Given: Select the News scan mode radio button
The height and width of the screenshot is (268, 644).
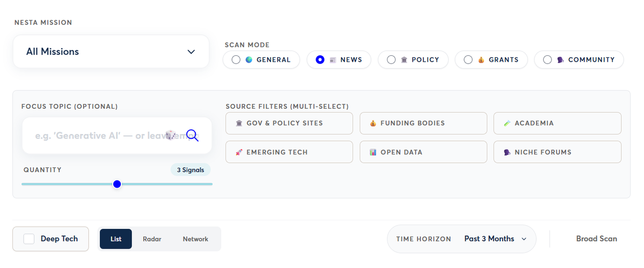Looking at the screenshot, I should (320, 59).
